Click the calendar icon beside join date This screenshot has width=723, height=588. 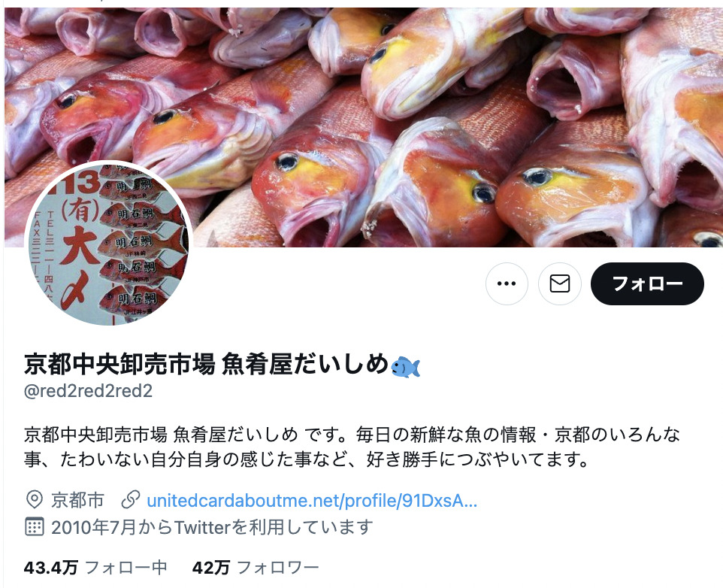(34, 526)
